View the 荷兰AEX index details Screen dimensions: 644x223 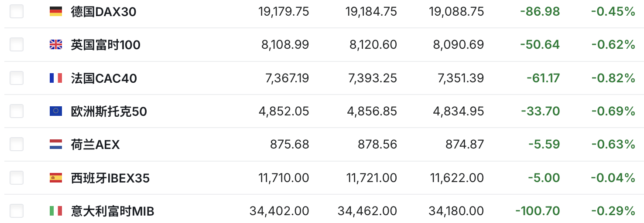tap(95, 145)
